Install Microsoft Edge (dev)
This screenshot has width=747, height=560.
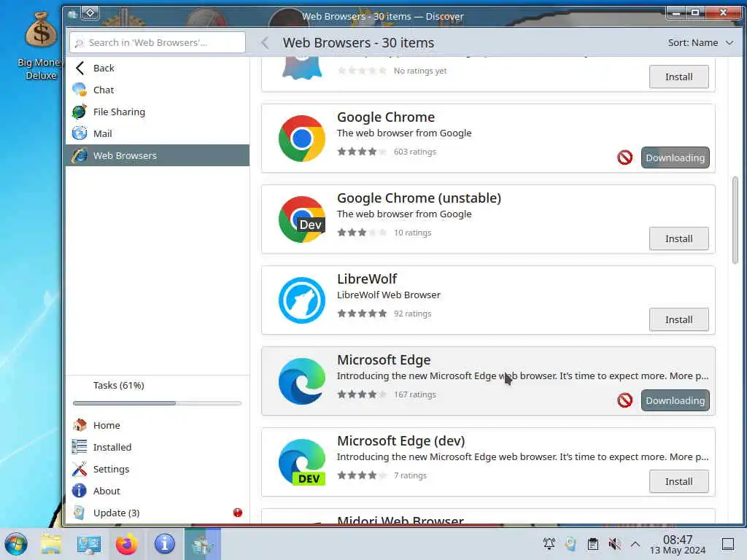pos(679,481)
